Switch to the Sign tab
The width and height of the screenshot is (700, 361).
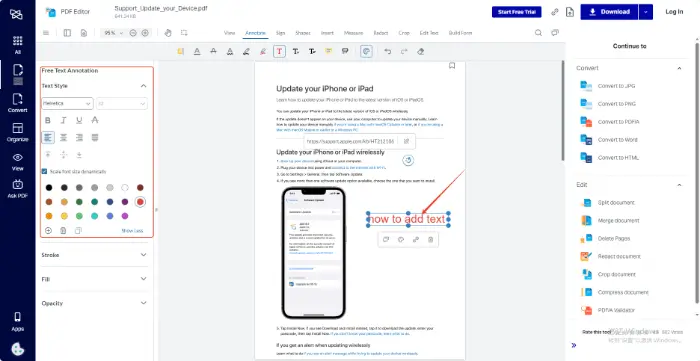(x=280, y=33)
